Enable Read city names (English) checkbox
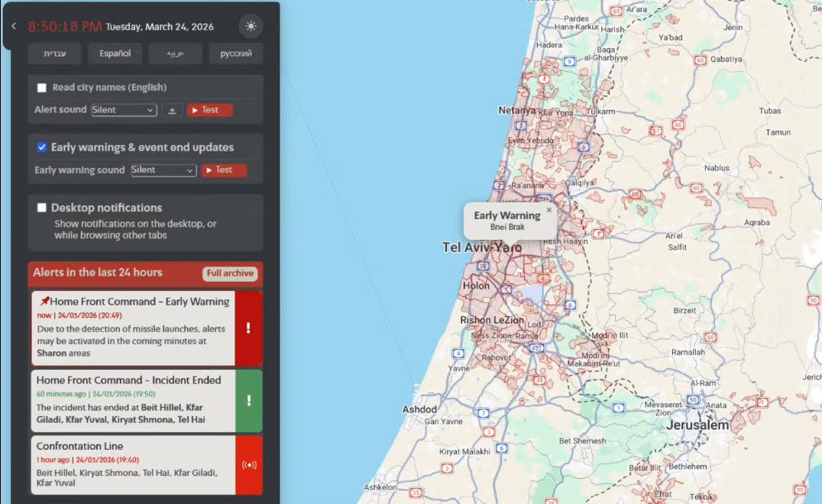This screenshot has height=504, width=822. pyautogui.click(x=42, y=88)
